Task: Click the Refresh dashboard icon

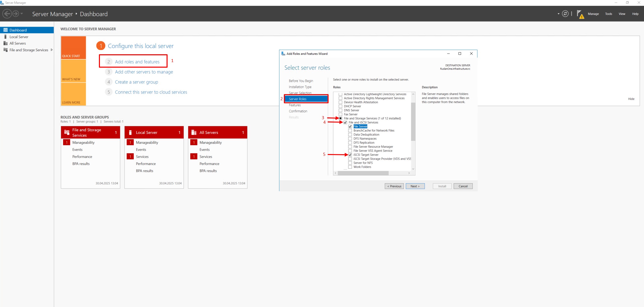Action: pyautogui.click(x=565, y=14)
